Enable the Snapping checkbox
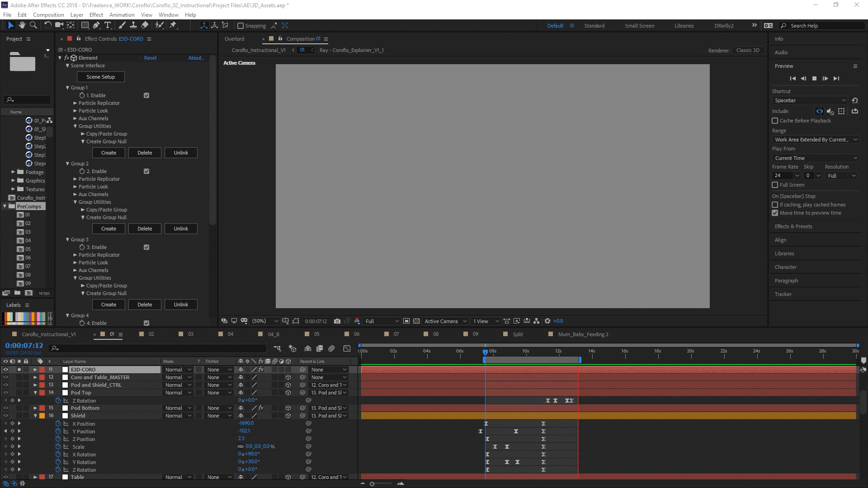The image size is (868, 488). [241, 26]
